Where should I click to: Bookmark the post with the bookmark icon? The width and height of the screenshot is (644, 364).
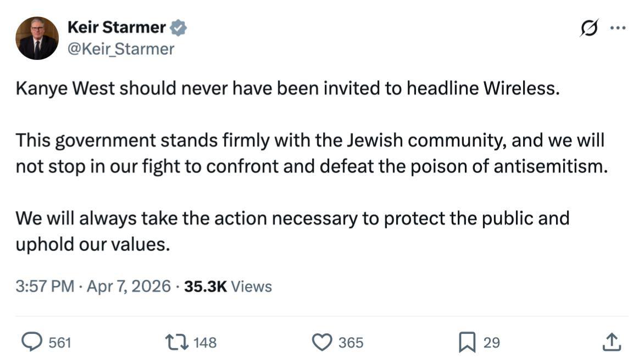[467, 343]
